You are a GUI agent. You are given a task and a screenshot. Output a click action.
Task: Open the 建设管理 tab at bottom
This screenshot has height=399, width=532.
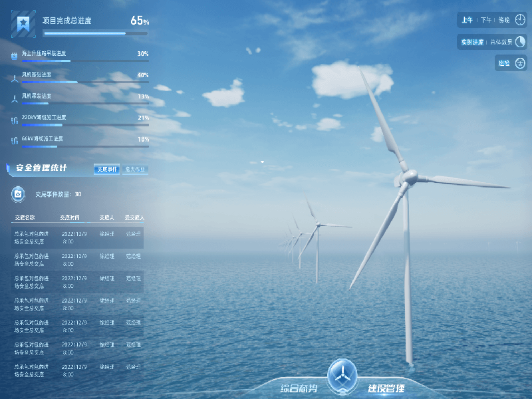point(386,388)
